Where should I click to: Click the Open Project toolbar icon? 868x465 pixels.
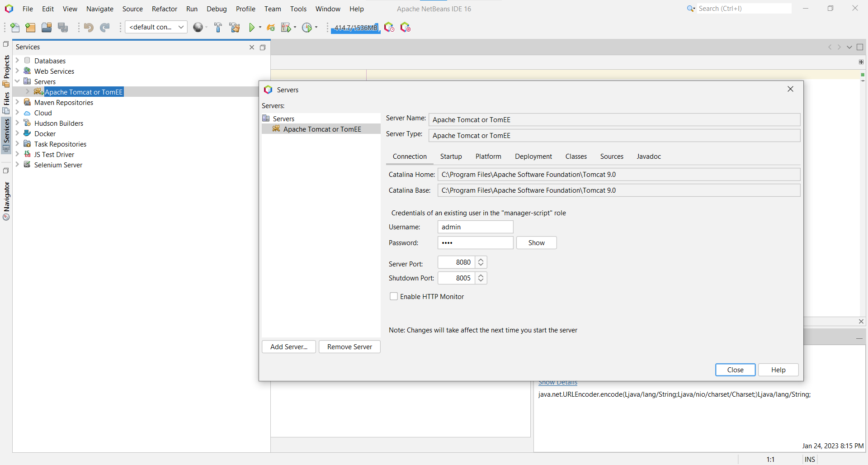coord(47,28)
